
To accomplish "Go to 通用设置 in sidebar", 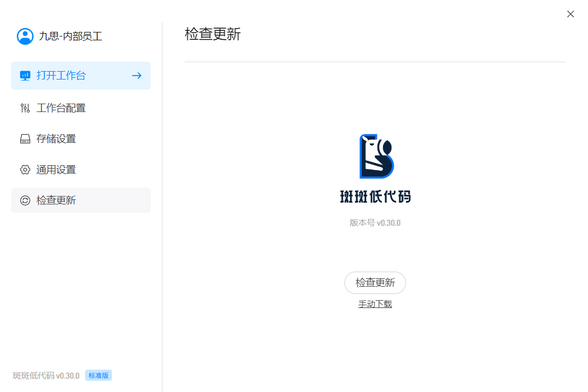I will [81, 170].
